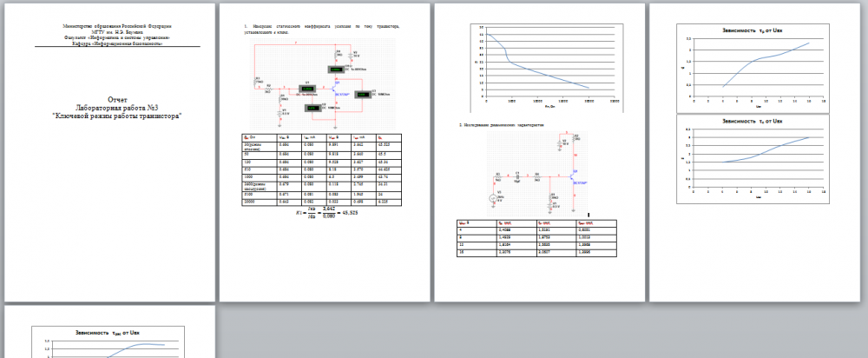Select the partially visible chart on page five
Image resolution: width=868 pixels, height=358 pixels.
coord(108,342)
